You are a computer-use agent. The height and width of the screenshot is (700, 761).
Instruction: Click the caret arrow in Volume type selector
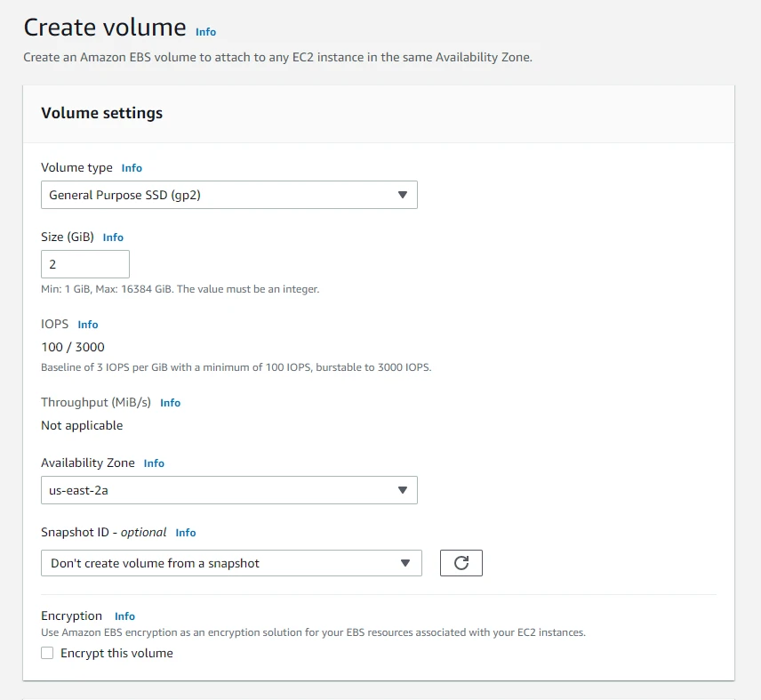tap(402, 195)
